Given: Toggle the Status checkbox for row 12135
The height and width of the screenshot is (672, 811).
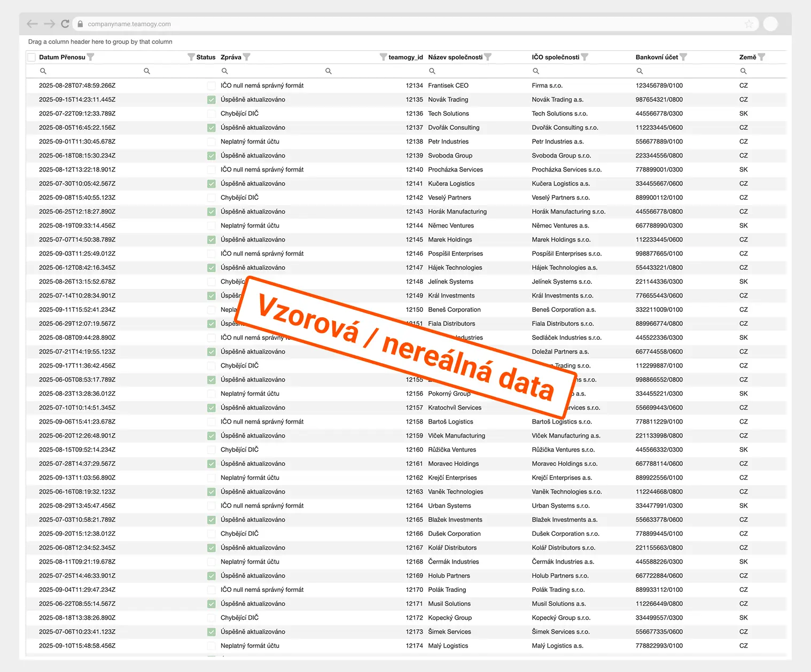Looking at the screenshot, I should pos(212,100).
